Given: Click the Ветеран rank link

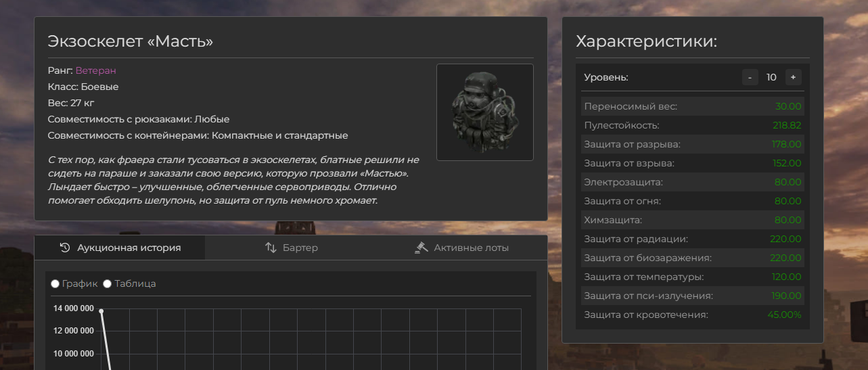Looking at the screenshot, I should pyautogui.click(x=95, y=70).
